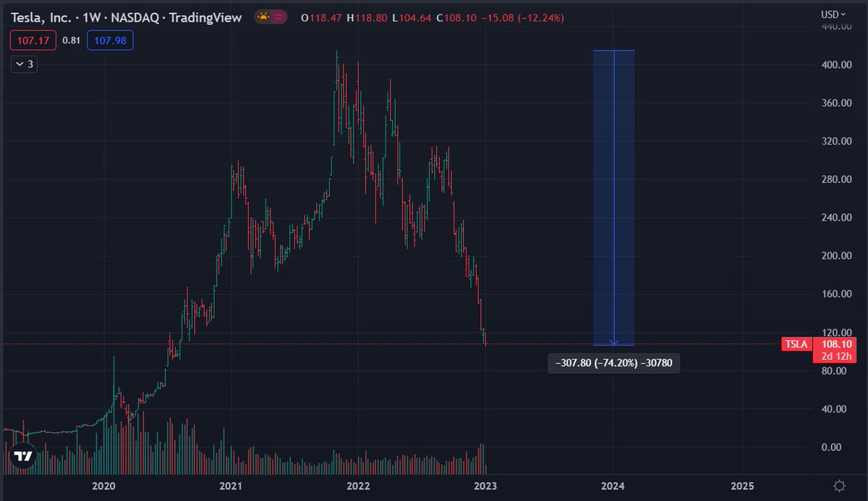Click the 40.00 price axis label
Screen dimensions: 868x501
(833, 408)
